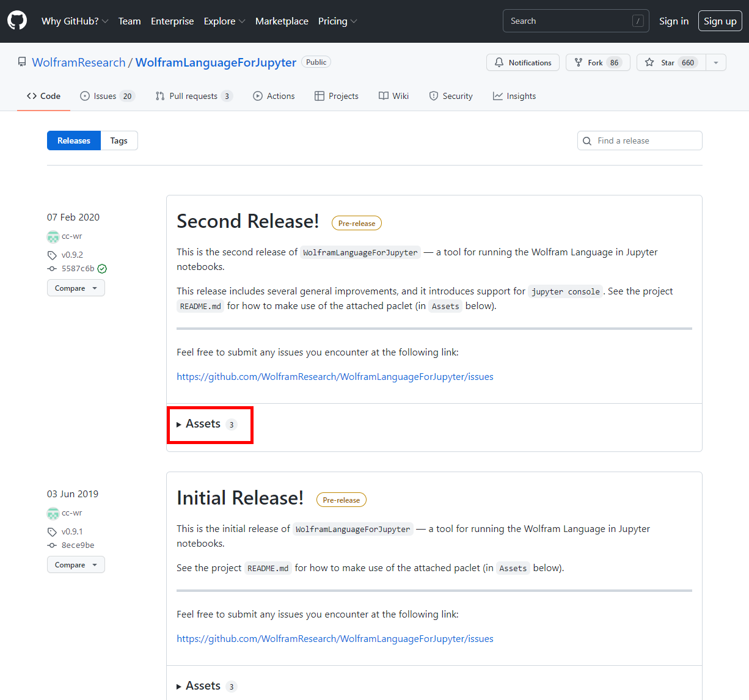Open the v0.9.2 tag link
749x700 pixels.
point(72,255)
